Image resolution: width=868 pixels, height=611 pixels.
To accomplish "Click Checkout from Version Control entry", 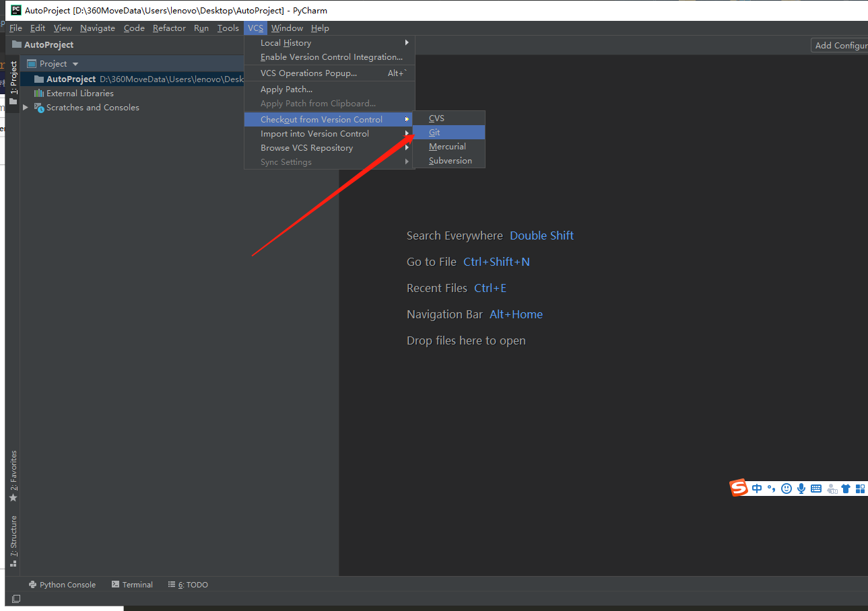I will tap(329, 119).
